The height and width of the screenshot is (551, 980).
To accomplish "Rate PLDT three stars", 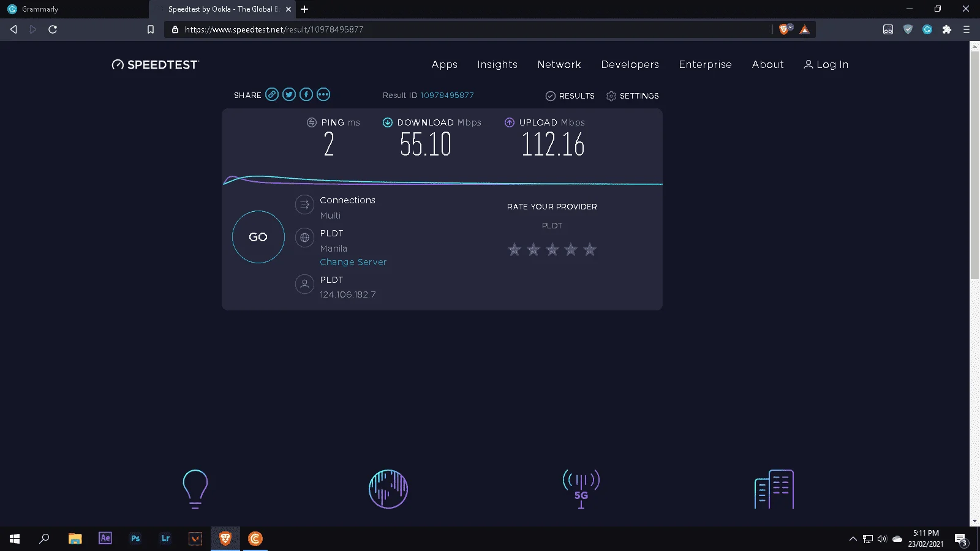I will tap(552, 249).
